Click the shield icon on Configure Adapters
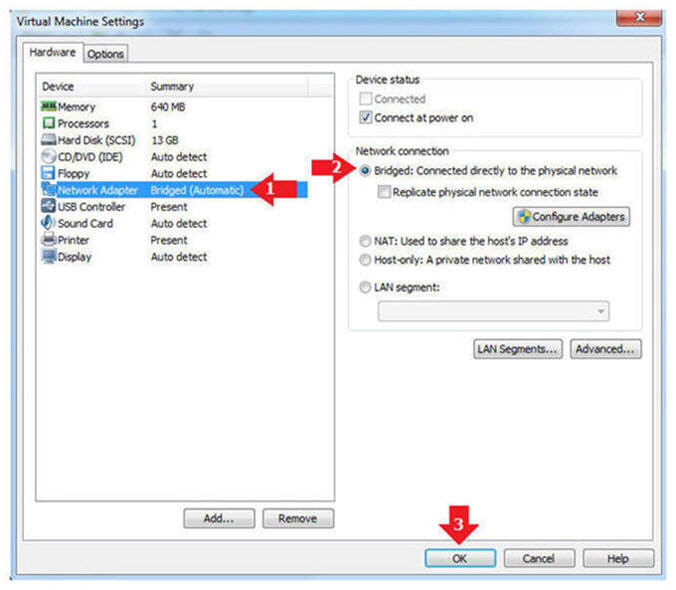Screen dimensions: 676x590 [x=524, y=216]
